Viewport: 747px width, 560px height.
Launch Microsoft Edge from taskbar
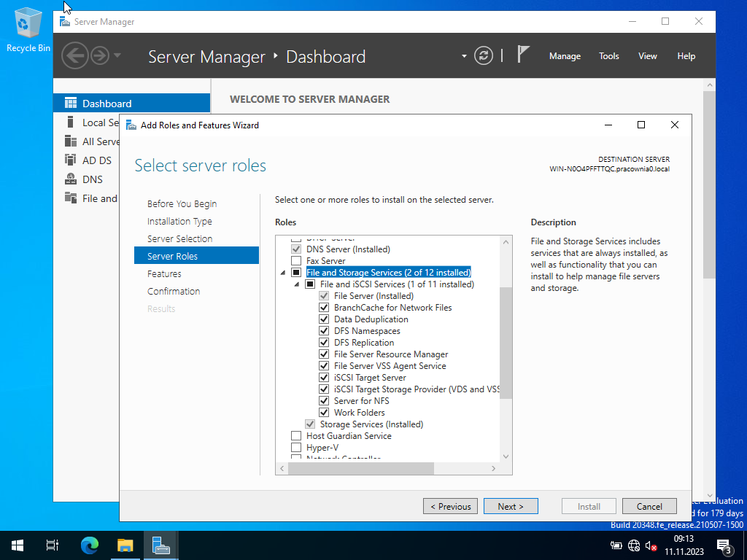click(90, 545)
